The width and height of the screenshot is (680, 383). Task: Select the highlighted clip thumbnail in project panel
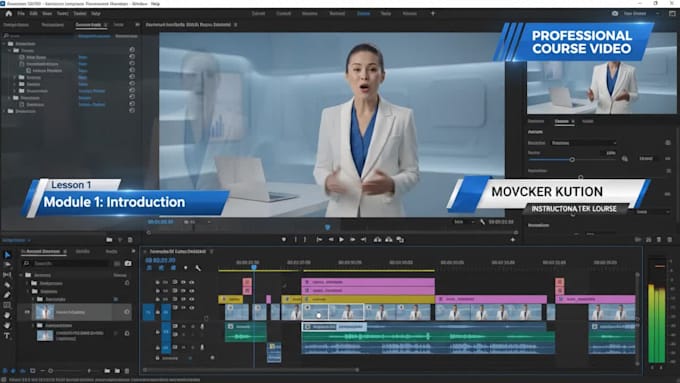45,312
